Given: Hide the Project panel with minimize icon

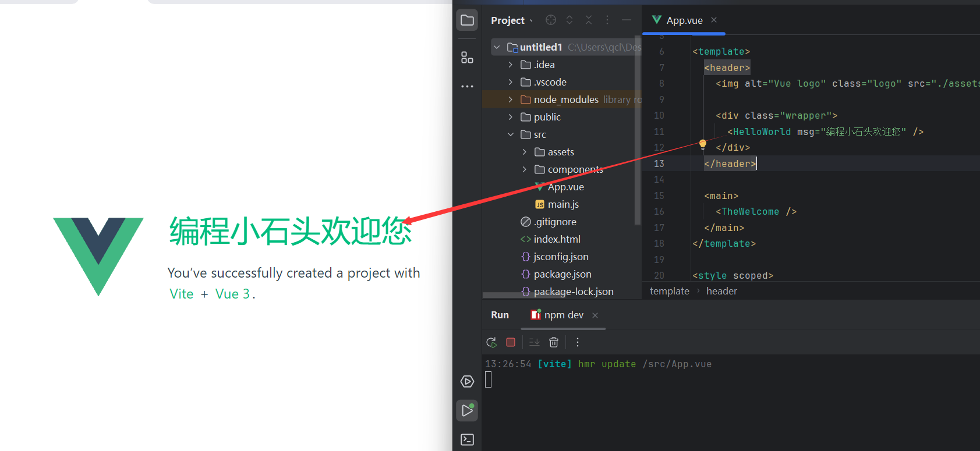Looking at the screenshot, I should (x=627, y=20).
